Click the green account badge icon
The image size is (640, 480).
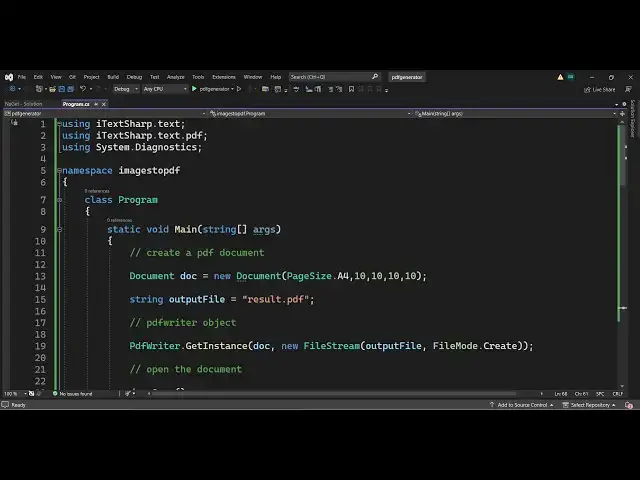(x=571, y=77)
